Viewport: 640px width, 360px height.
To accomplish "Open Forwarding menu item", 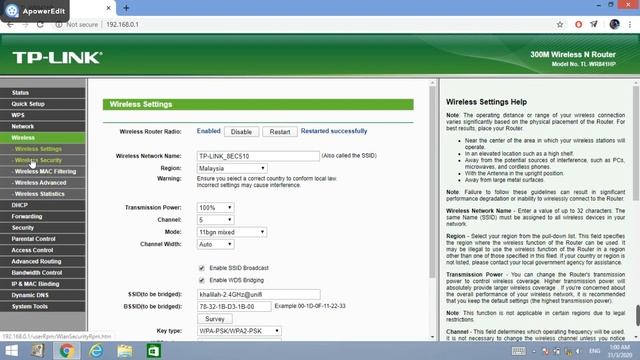I will (43, 216).
